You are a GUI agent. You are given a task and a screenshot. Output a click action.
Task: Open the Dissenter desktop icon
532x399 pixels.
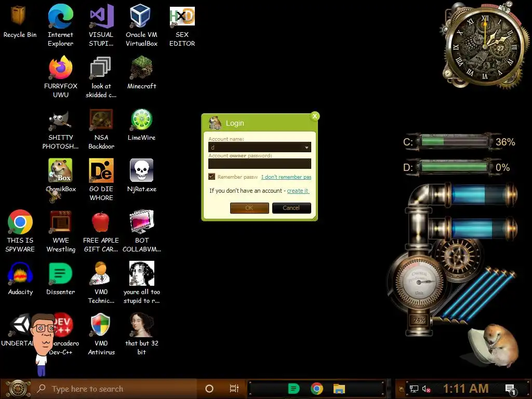click(x=60, y=278)
